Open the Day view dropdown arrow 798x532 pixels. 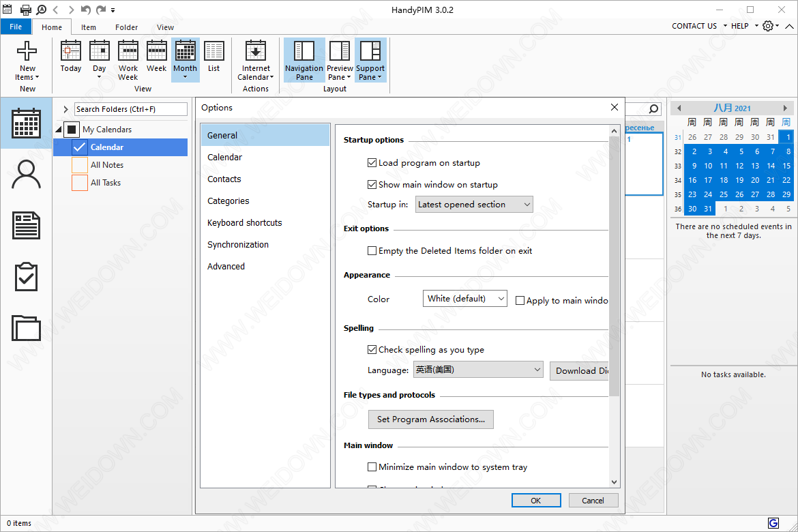(100, 77)
